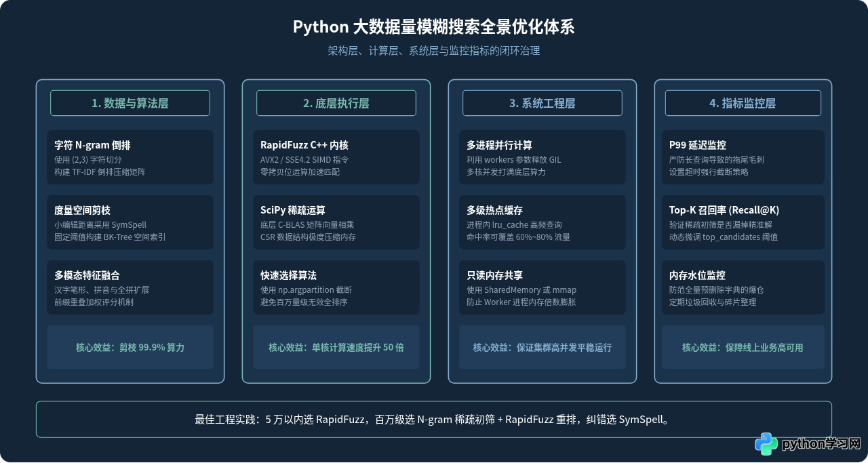Click the line 使用 np.argpartition 截断

pos(306,290)
